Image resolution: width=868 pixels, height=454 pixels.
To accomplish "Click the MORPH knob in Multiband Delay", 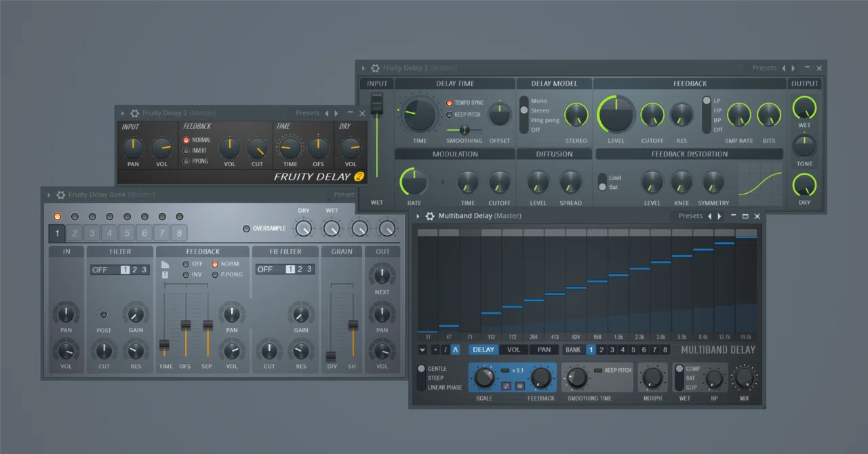I will pos(652,378).
